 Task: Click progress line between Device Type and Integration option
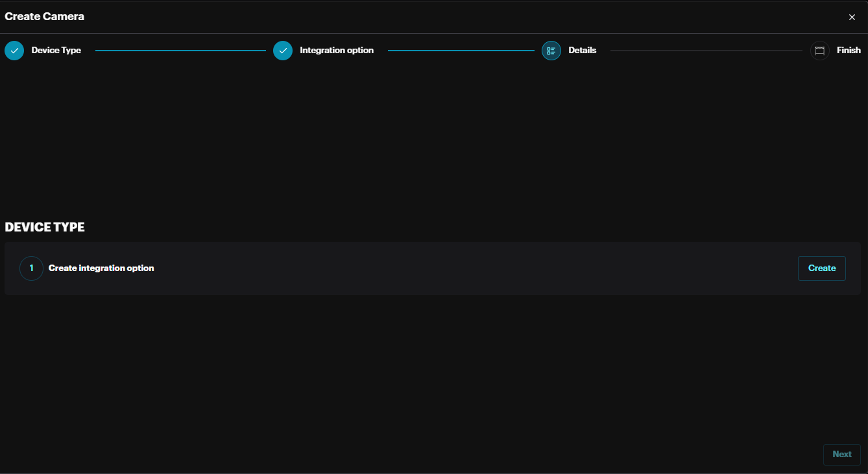[180, 51]
